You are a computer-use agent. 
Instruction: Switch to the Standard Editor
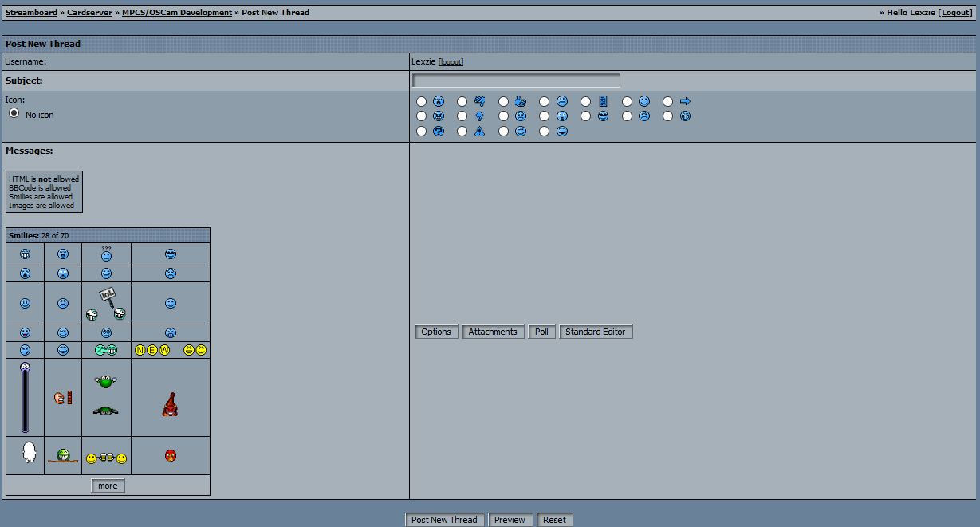pos(596,332)
